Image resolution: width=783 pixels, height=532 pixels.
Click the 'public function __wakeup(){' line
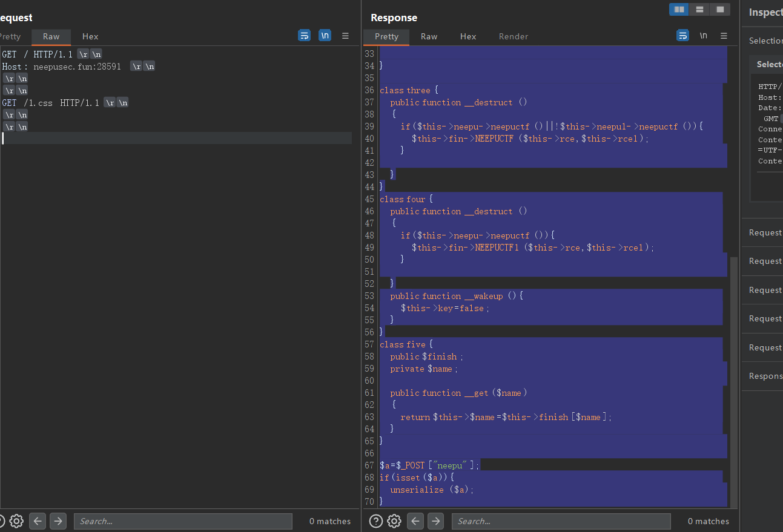pyautogui.click(x=457, y=296)
